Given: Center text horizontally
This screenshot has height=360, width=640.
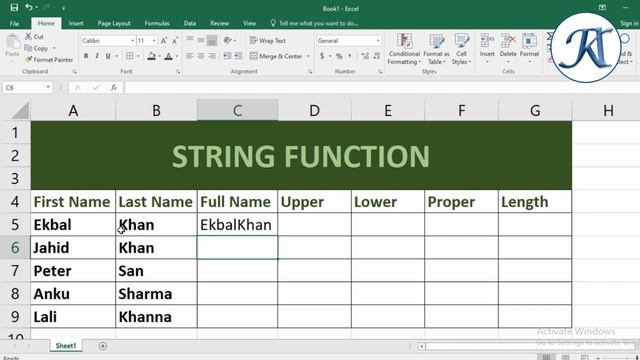Looking at the screenshot, I should coord(201,56).
